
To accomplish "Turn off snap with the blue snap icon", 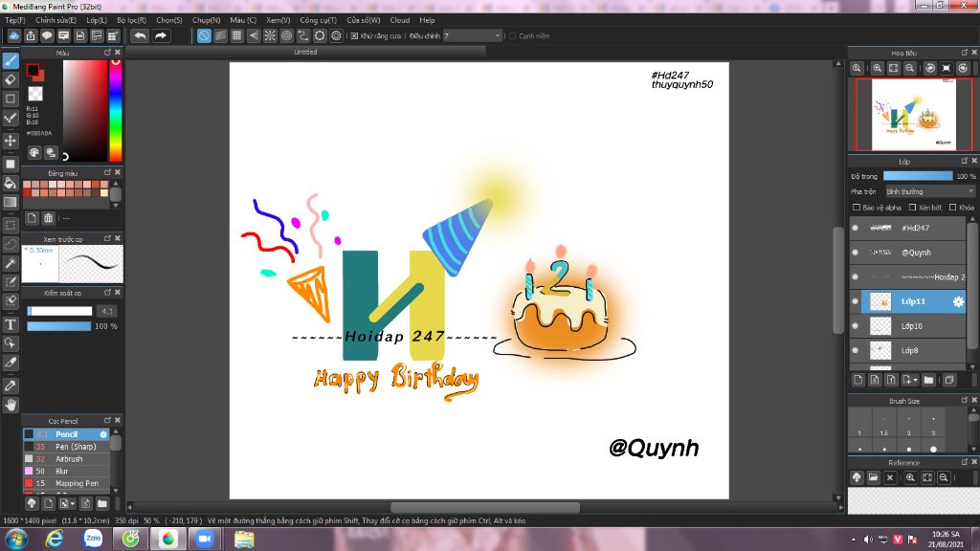I will [x=204, y=35].
